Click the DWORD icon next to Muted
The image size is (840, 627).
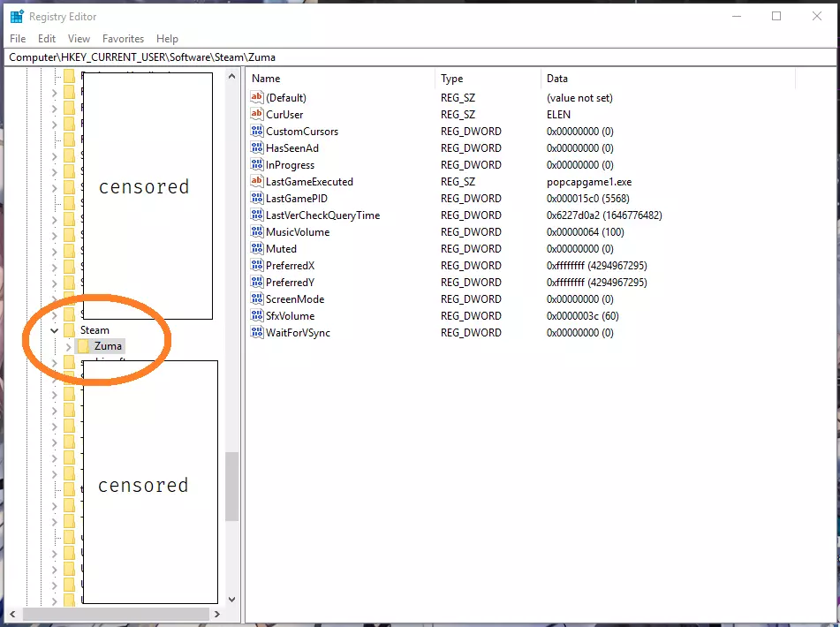(x=257, y=248)
